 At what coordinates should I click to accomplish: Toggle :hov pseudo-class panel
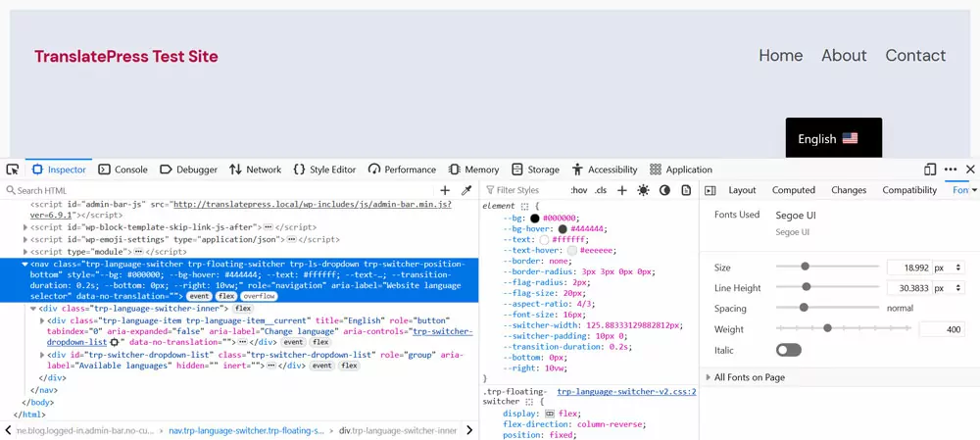tap(579, 191)
